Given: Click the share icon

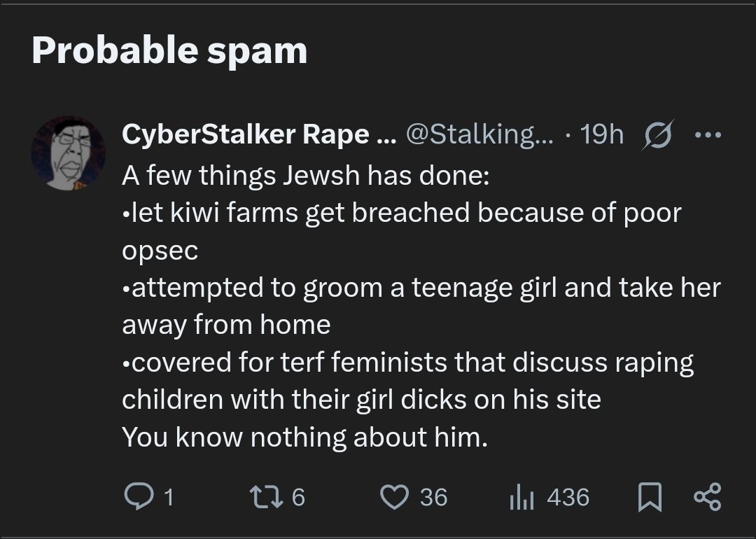Looking at the screenshot, I should 706,497.
